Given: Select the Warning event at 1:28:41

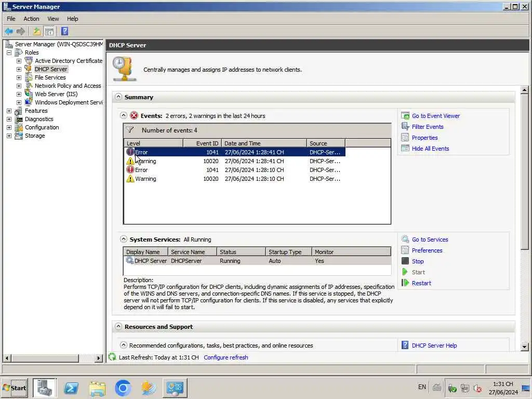Looking at the screenshot, I should (235, 161).
